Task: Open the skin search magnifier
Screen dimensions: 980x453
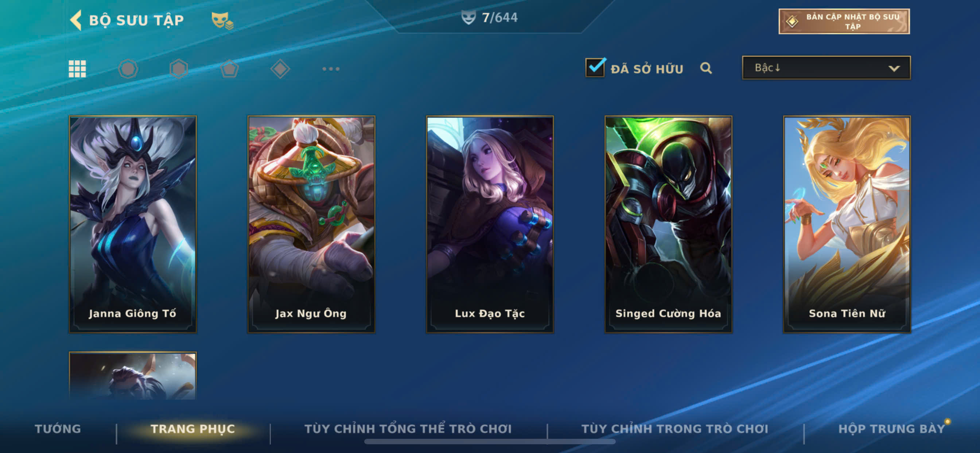Action: [706, 68]
